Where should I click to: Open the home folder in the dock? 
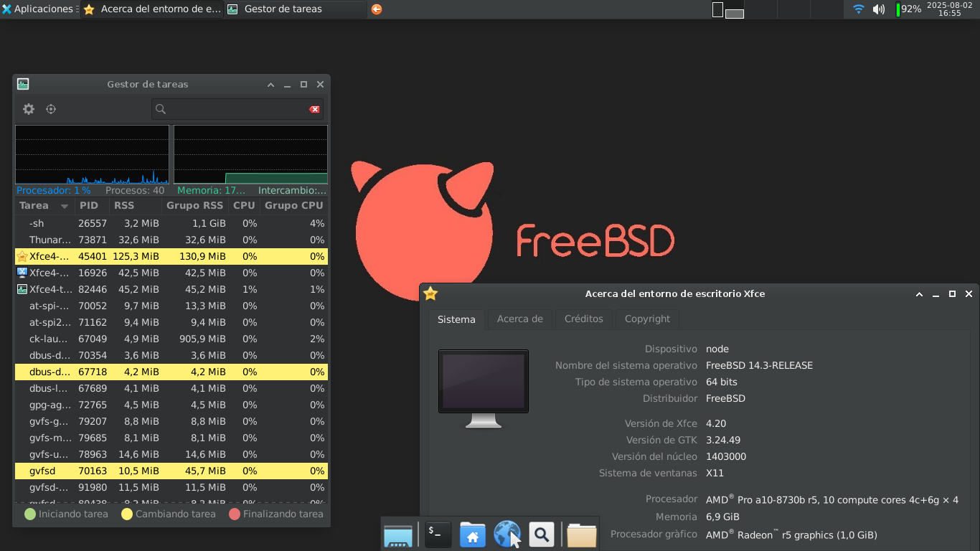click(x=472, y=534)
